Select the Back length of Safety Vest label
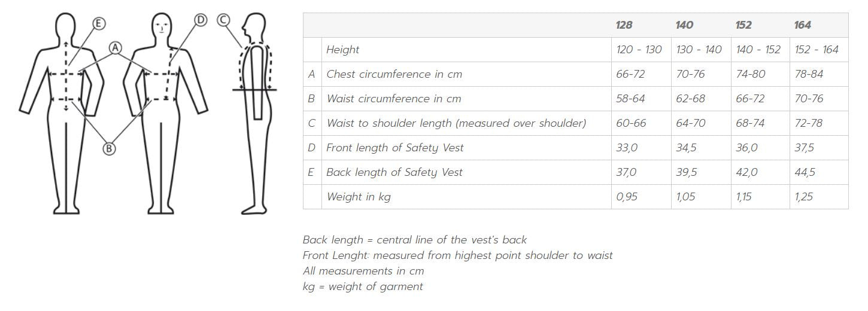Screen dimensions: 868x311 click(394, 172)
